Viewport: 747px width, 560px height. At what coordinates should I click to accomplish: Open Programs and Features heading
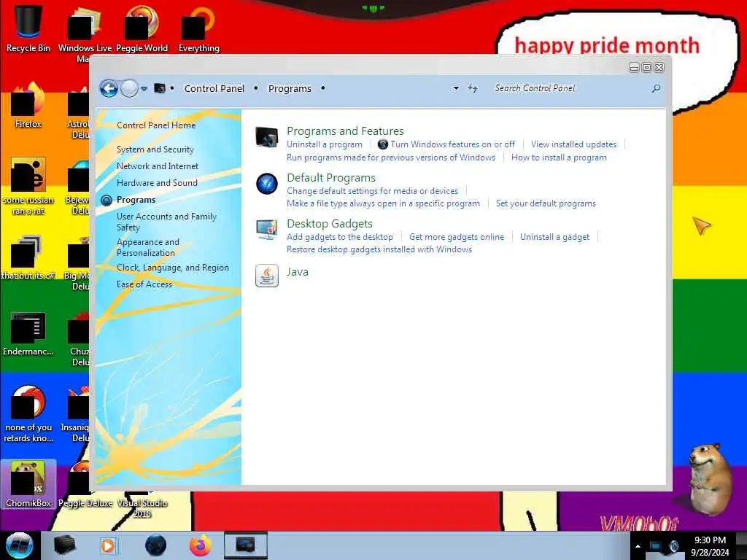click(x=345, y=131)
